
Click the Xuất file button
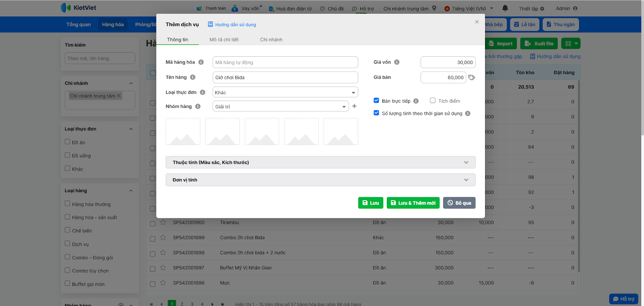pyautogui.click(x=539, y=43)
